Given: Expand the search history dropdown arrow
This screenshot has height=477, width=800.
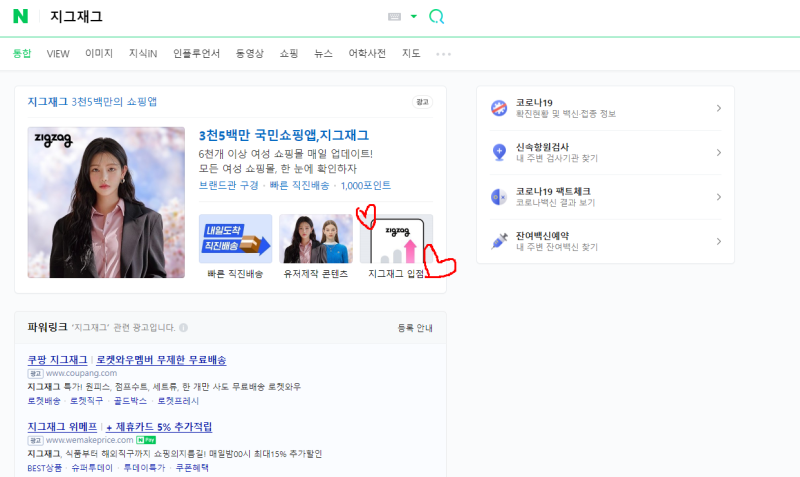Looking at the screenshot, I should [x=414, y=16].
